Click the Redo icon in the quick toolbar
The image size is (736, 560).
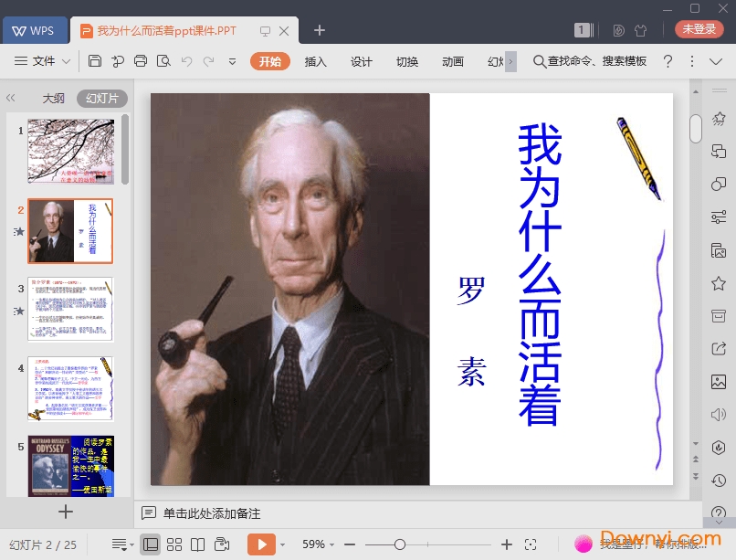point(209,62)
